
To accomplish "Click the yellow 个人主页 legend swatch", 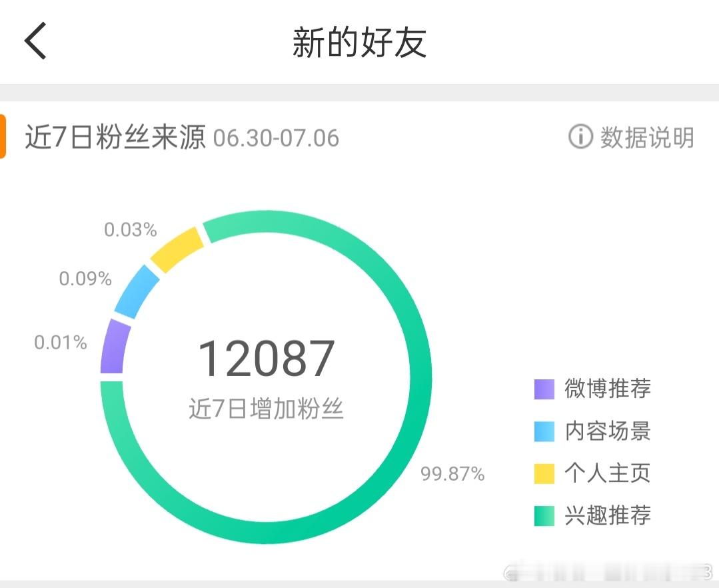I will point(544,474).
